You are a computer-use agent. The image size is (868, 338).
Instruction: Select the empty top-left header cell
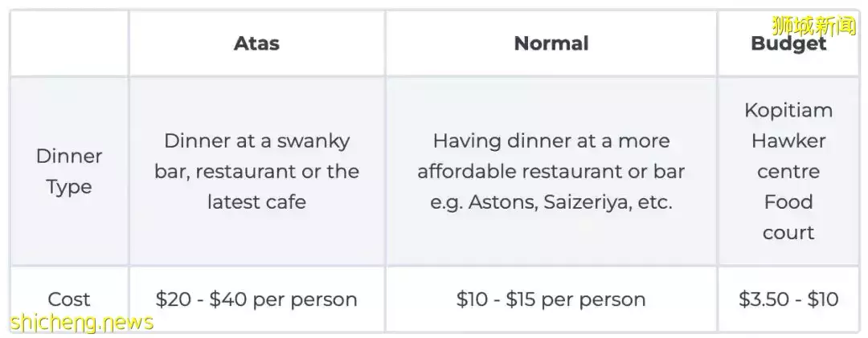(69, 43)
